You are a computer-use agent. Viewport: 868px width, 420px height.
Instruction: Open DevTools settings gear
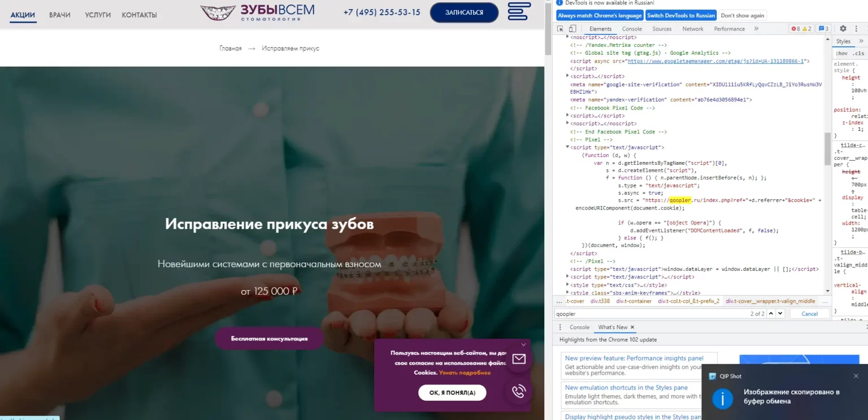pyautogui.click(x=843, y=29)
